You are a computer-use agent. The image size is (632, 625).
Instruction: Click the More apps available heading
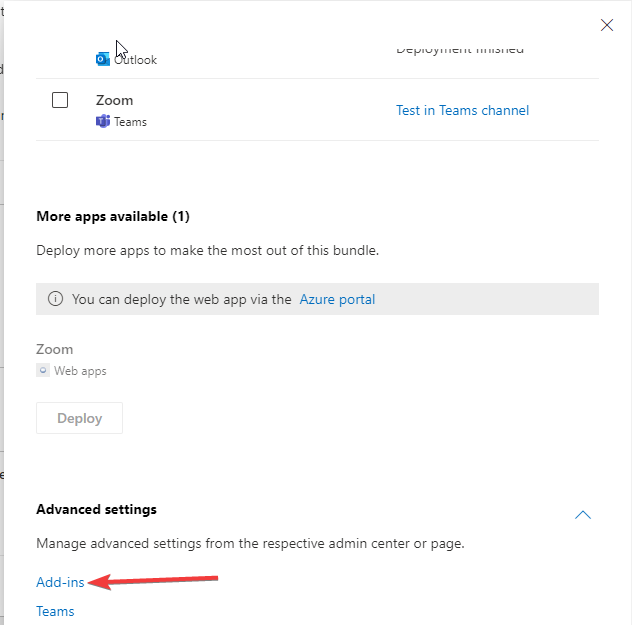[113, 216]
